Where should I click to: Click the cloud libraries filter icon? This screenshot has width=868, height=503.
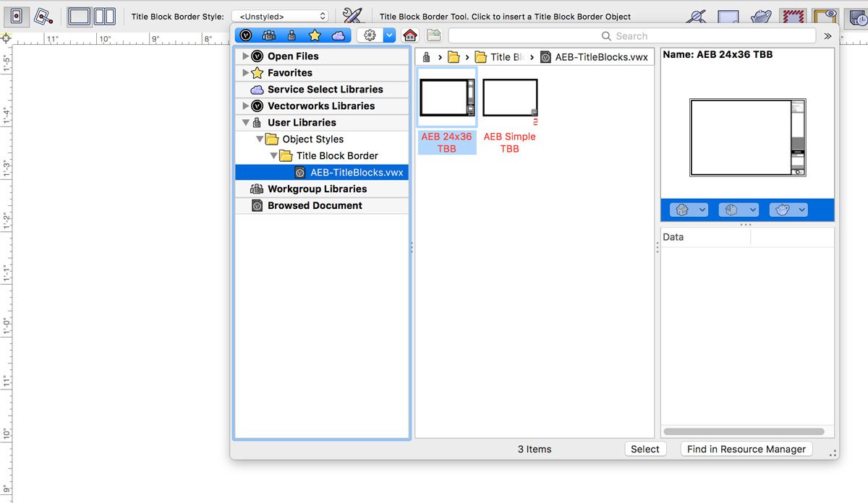click(x=339, y=35)
